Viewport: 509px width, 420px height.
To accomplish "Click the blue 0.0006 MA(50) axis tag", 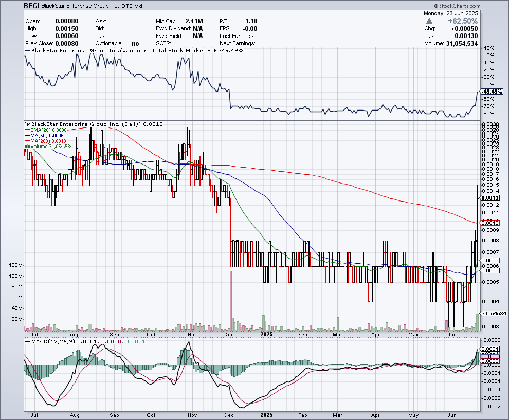I will 490,271.
